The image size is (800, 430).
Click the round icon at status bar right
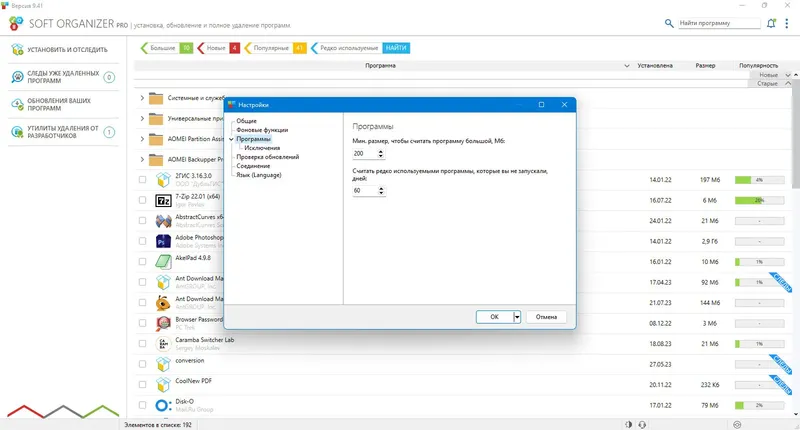[x=737, y=424]
